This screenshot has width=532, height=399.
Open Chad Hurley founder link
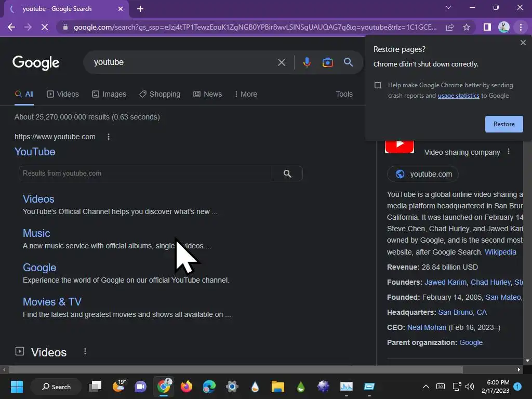click(x=490, y=282)
